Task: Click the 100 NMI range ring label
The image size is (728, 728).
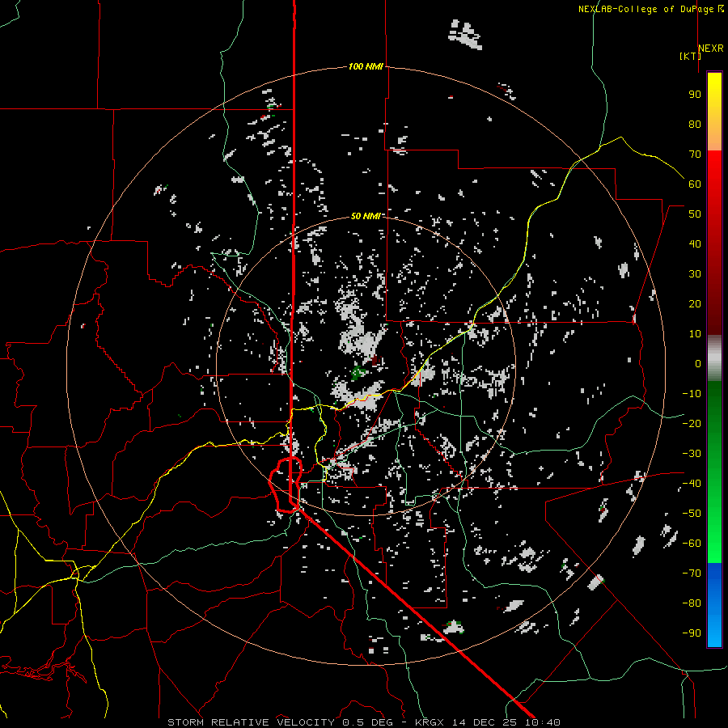Action: click(366, 67)
